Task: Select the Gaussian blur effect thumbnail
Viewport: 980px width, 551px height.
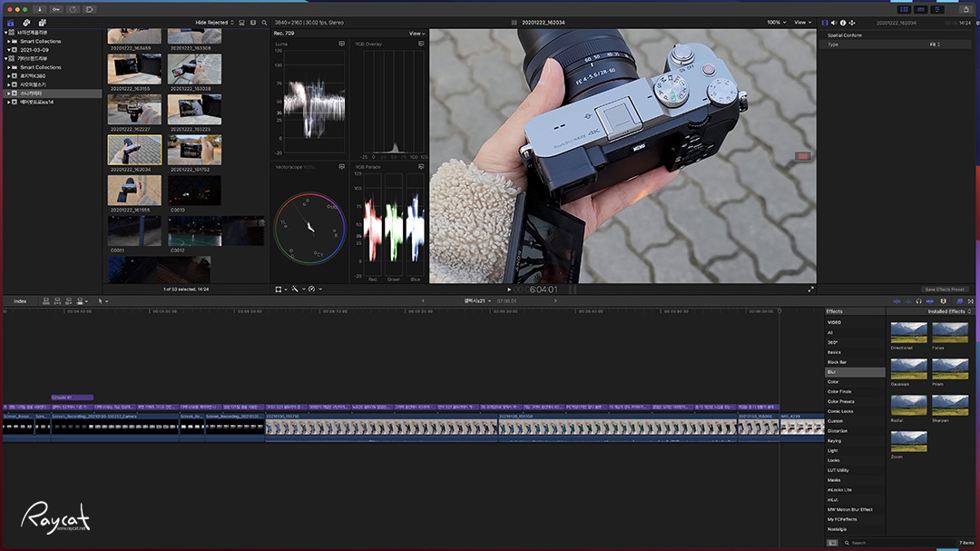Action: [908, 369]
